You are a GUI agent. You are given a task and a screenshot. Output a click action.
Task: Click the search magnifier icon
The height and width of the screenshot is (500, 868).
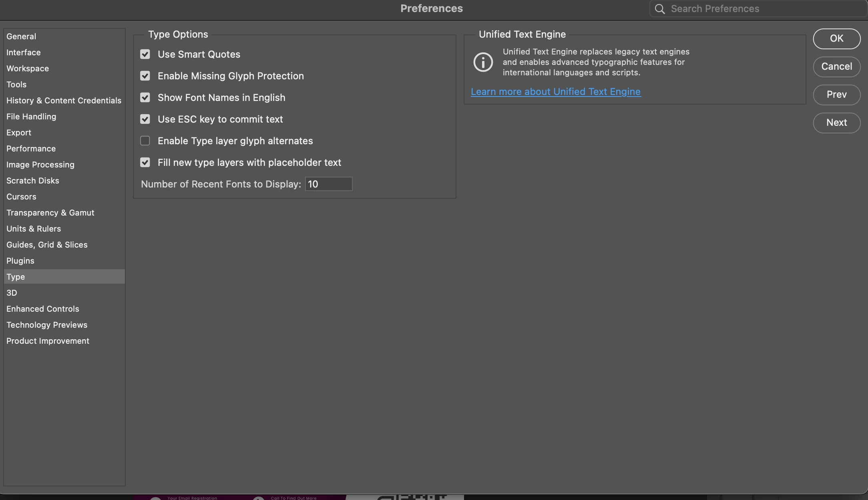point(660,9)
